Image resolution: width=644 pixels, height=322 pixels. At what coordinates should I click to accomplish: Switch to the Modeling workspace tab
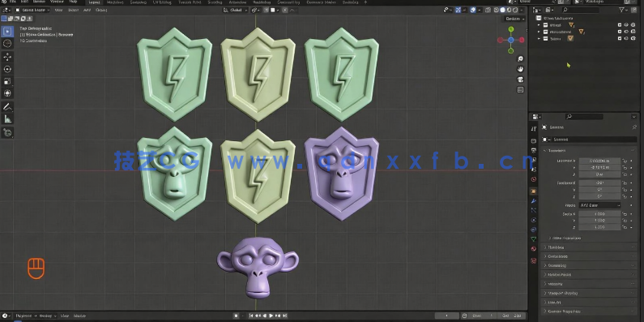[x=116, y=2]
